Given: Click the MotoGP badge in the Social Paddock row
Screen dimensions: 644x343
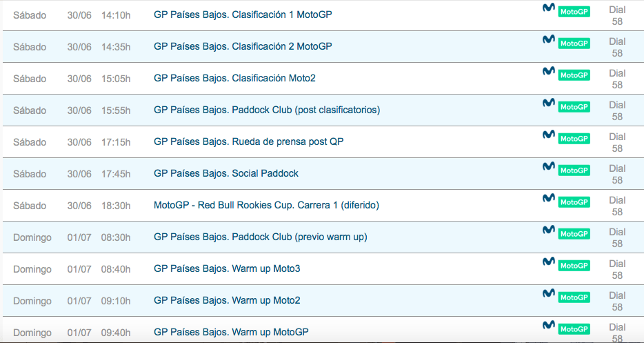Looking at the screenshot, I should [x=574, y=170].
